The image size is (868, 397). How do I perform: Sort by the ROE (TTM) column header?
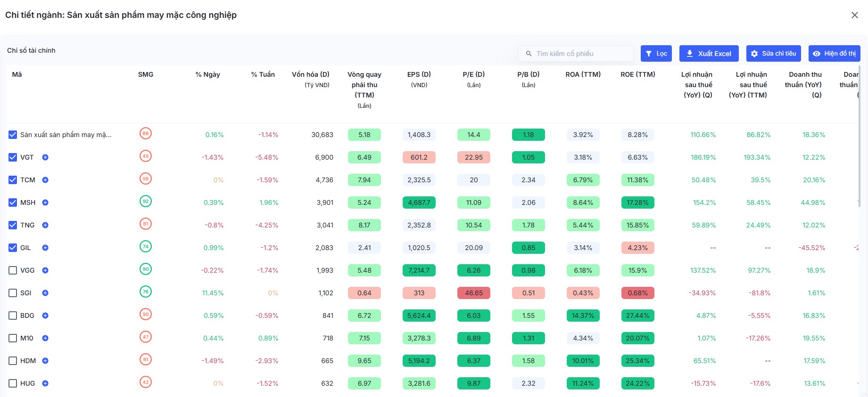click(638, 74)
